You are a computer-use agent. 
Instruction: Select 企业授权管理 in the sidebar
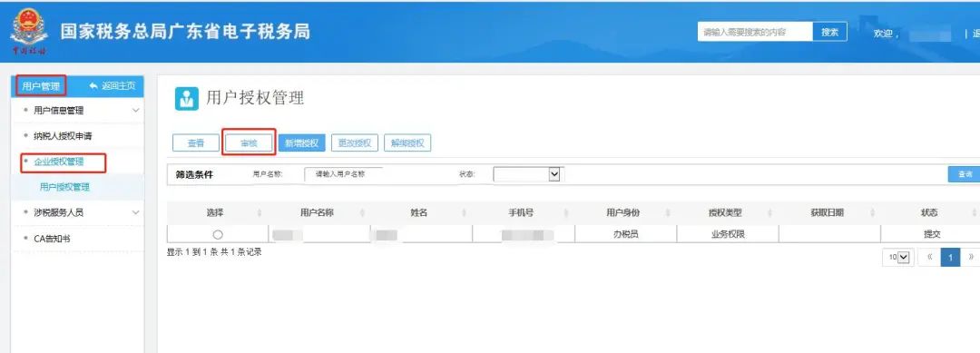[x=59, y=162]
